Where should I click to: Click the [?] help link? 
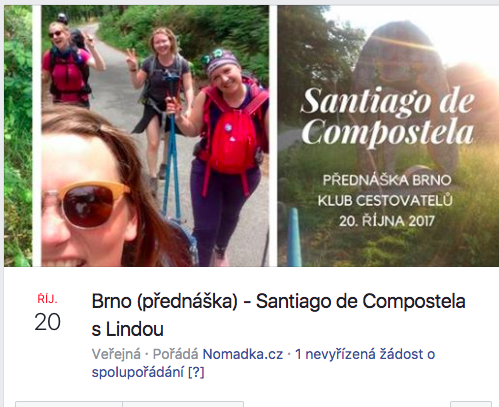pyautogui.click(x=196, y=372)
